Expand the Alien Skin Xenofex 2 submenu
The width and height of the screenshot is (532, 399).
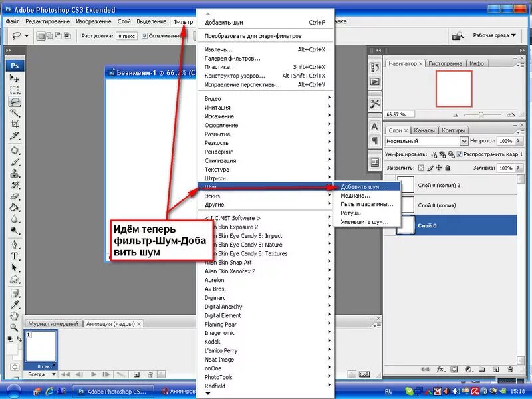265,271
